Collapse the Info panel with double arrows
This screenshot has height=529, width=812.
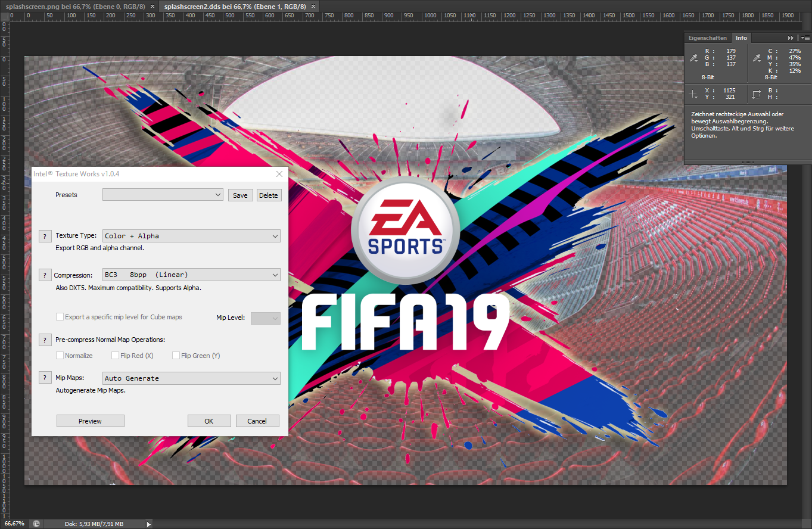(x=791, y=38)
